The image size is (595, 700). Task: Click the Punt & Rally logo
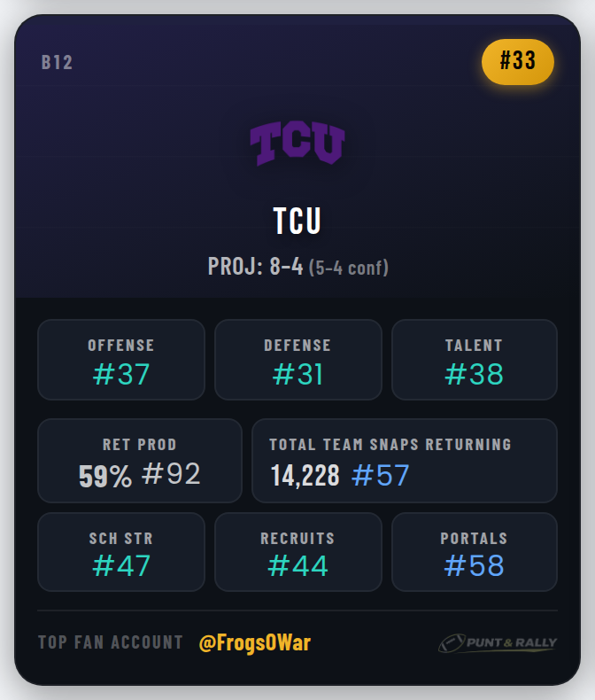[497, 643]
